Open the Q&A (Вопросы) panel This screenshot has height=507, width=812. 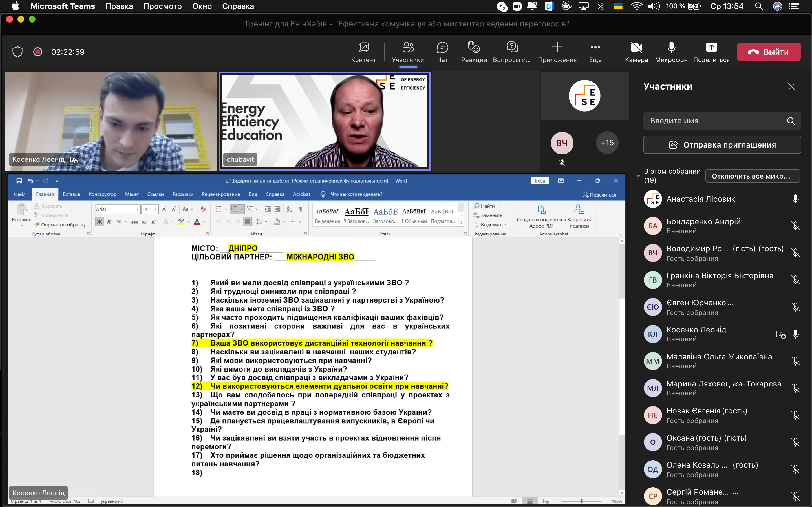512,52
